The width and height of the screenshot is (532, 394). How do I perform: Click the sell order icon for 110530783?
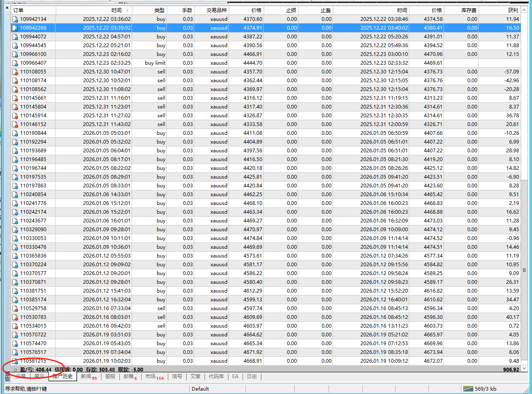pyautogui.click(x=15, y=317)
